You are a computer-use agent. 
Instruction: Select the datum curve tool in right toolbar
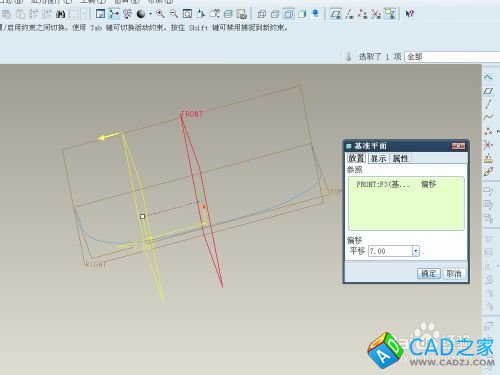point(488,117)
